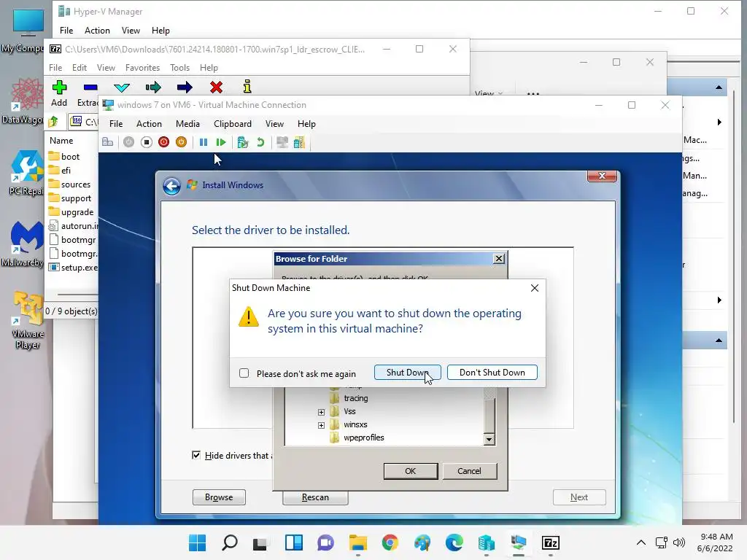
Task: Close the Shut Down Machine dialog
Action: 535,288
